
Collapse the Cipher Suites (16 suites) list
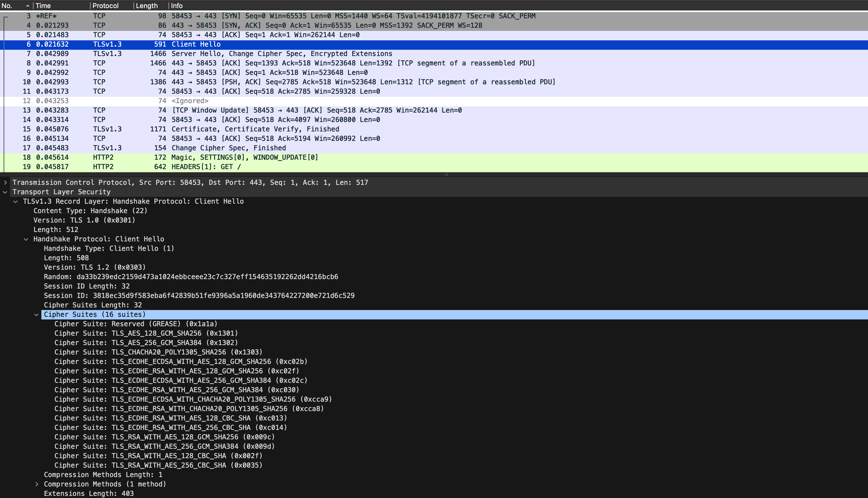(x=37, y=315)
